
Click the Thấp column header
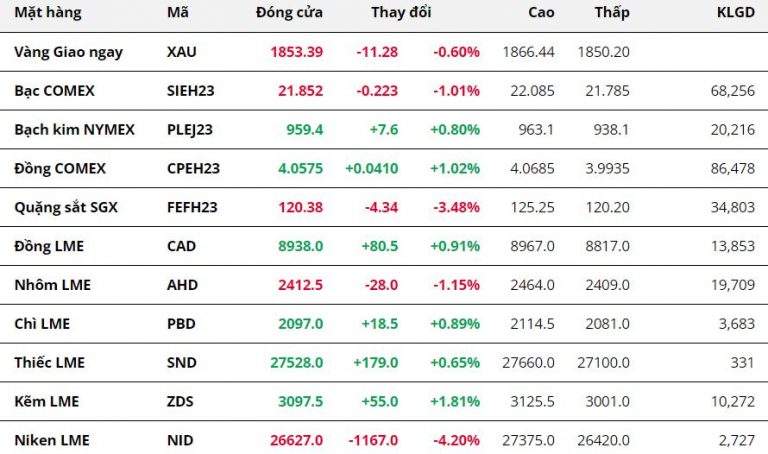(x=611, y=13)
